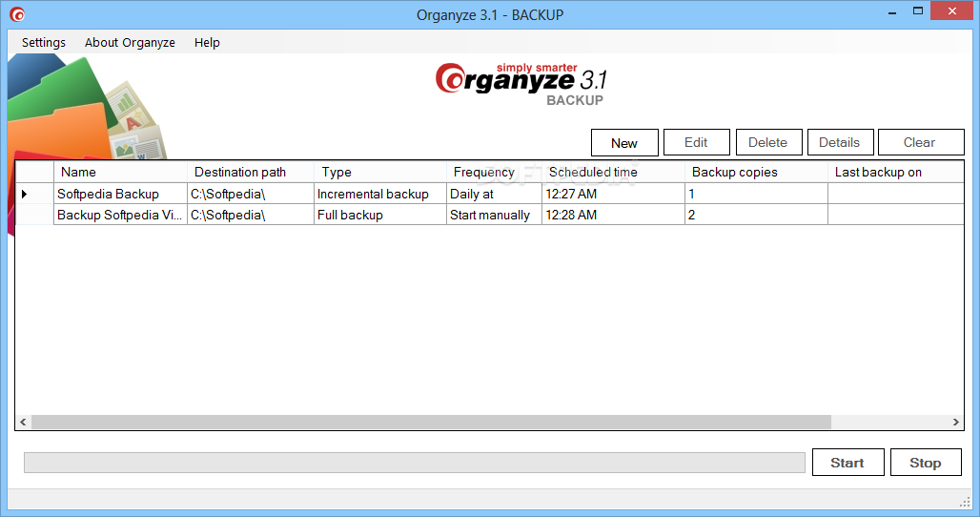This screenshot has height=517, width=980.
Task: Click the 'Daily at' frequency cell
Action: pos(494,194)
